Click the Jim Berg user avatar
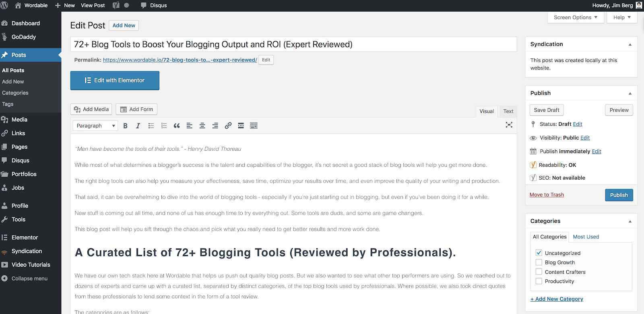 click(x=639, y=5)
